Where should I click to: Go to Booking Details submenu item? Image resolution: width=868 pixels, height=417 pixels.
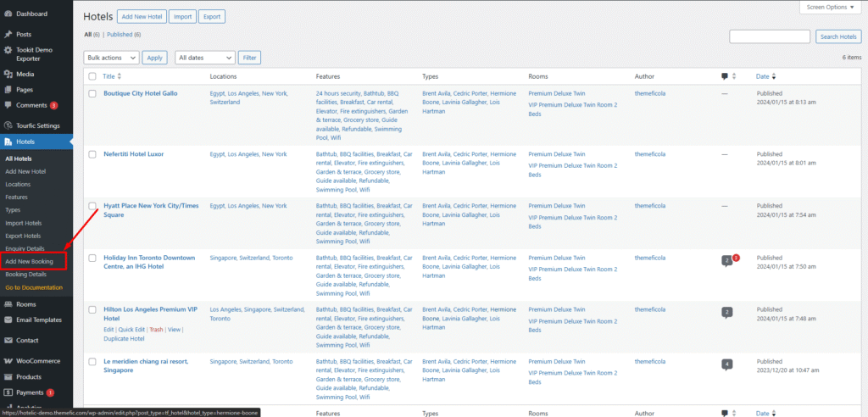(26, 275)
